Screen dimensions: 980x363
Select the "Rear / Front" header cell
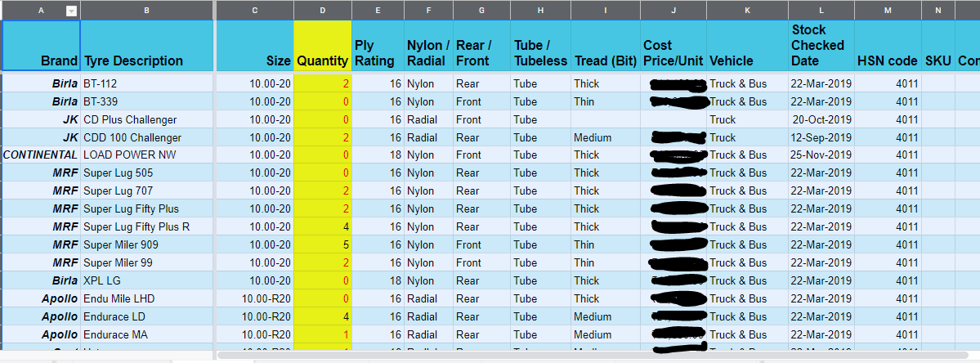482,46
